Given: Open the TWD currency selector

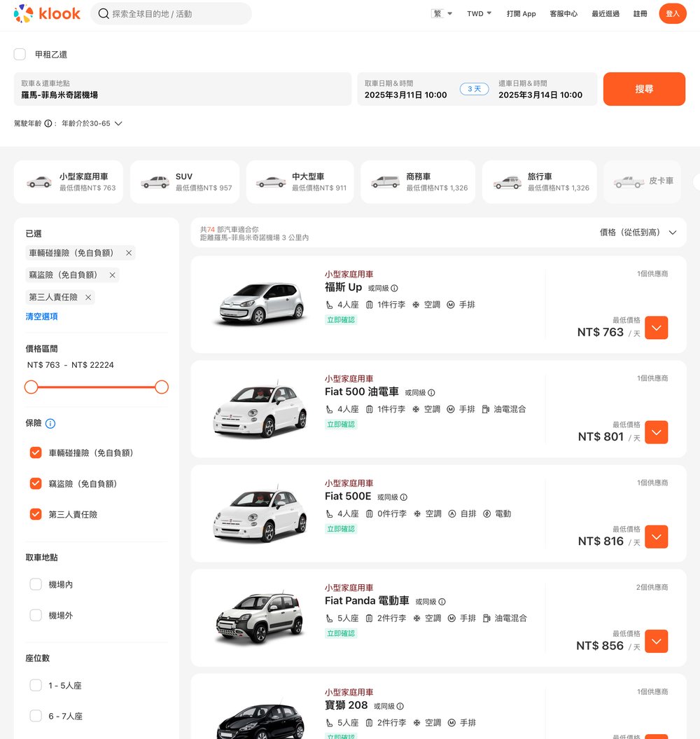Looking at the screenshot, I should tap(478, 13).
